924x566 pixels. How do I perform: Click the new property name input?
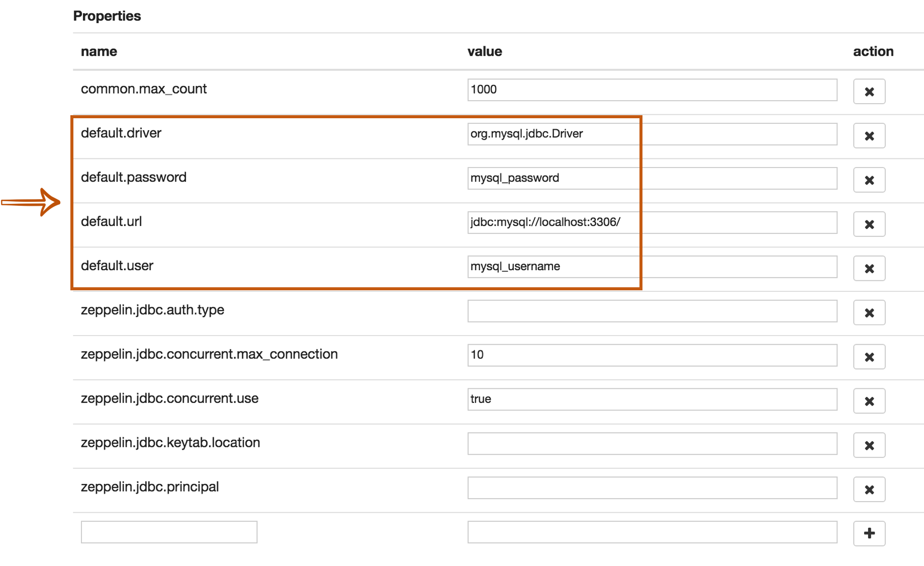tap(169, 532)
